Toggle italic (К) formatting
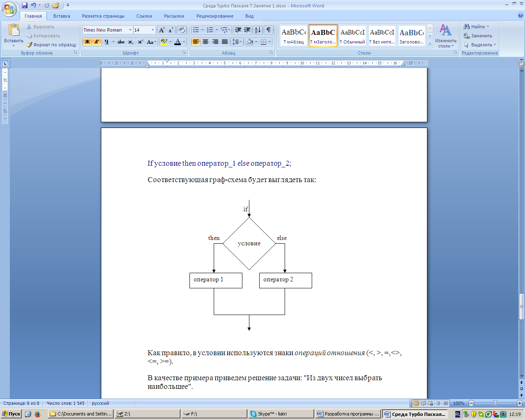The image size is (525, 420). pyautogui.click(x=97, y=42)
